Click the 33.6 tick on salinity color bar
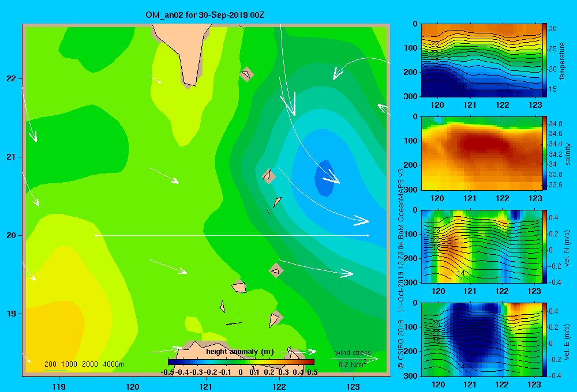Screen dimensions: 577x392 [555, 185]
